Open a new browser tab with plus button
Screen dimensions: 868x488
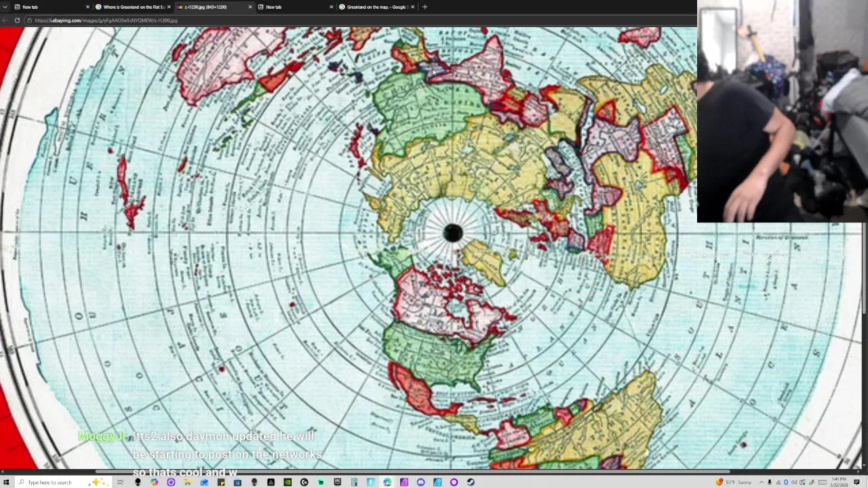pyautogui.click(x=425, y=7)
